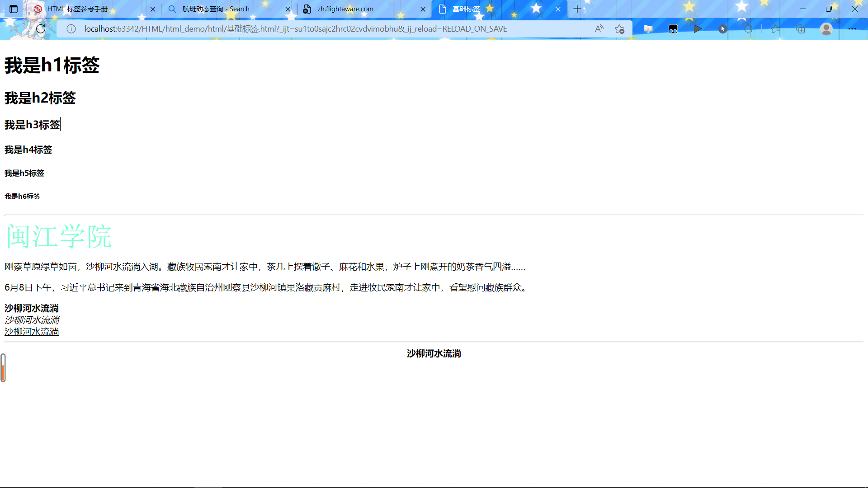Open Settings and more ellipsis menu
Screen dimensions: 868x488
852,29
